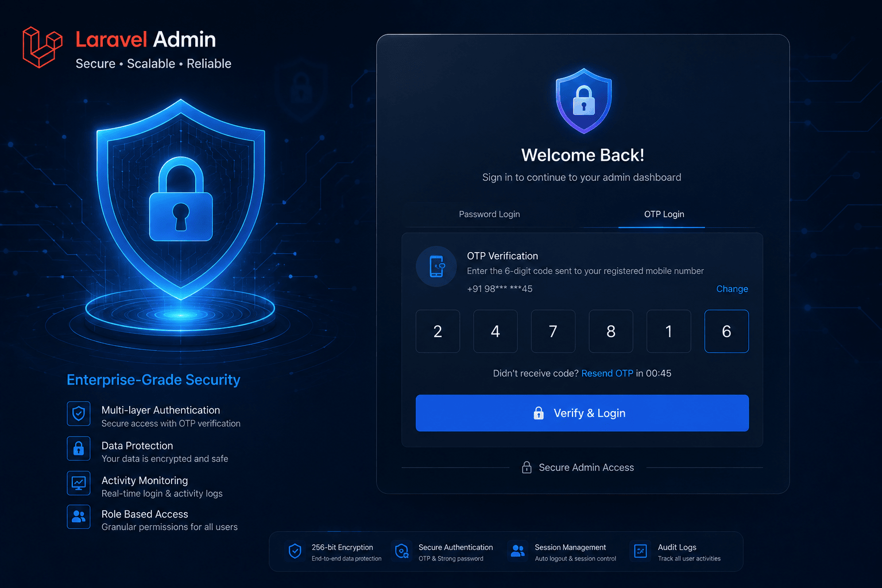Switch to the Password Login tab
The image size is (882, 588).
pyautogui.click(x=489, y=214)
